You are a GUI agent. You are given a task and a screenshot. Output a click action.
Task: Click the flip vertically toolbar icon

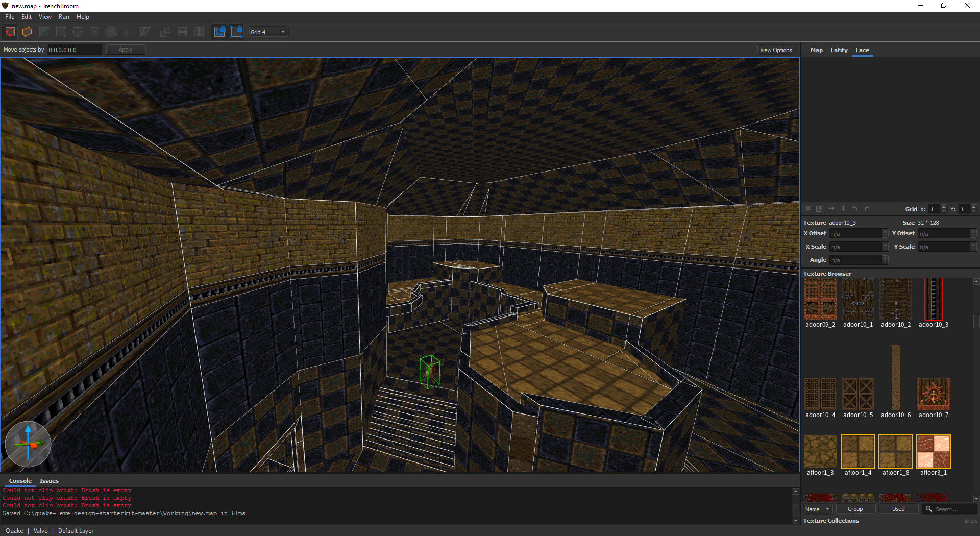(x=199, y=32)
